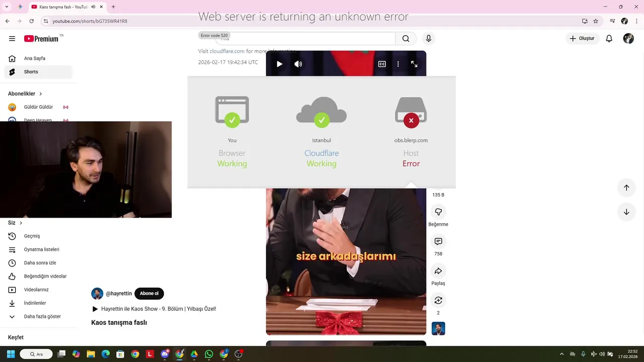
Task: Dislike the Short (Beğenme)
Action: 438,212
